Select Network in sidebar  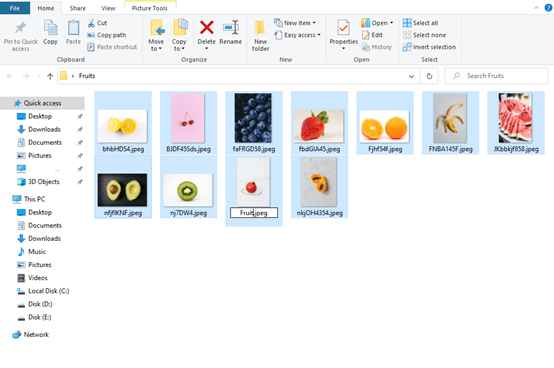tap(36, 334)
